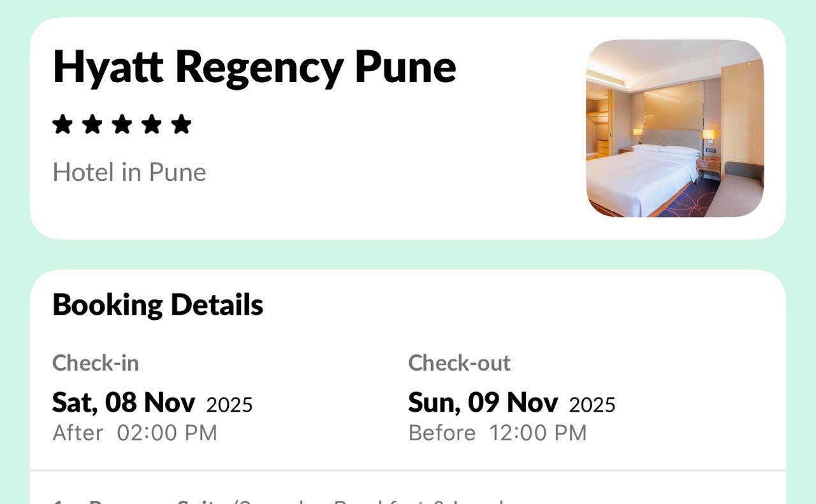
Task: Tap the first rating star
Action: point(62,124)
